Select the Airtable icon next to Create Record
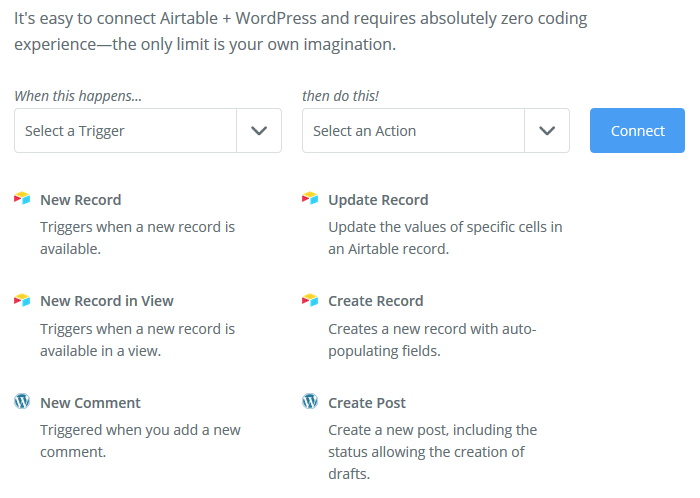The height and width of the screenshot is (498, 700). pos(310,300)
